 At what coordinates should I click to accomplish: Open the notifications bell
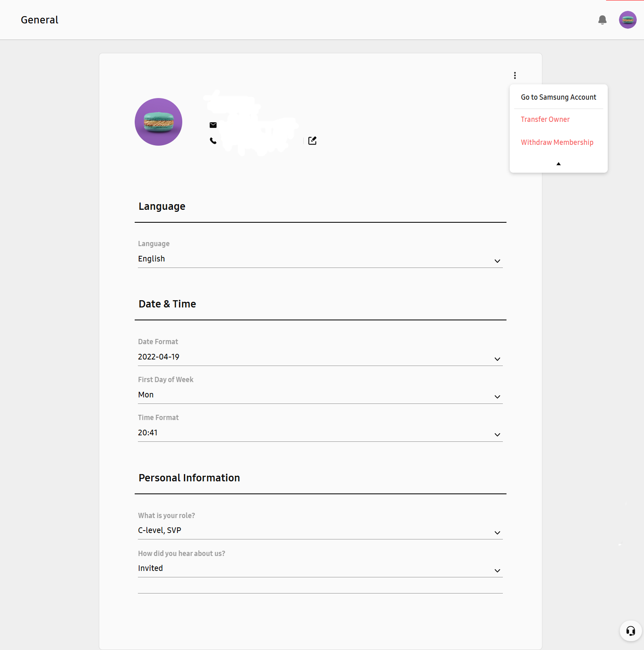[x=602, y=20]
